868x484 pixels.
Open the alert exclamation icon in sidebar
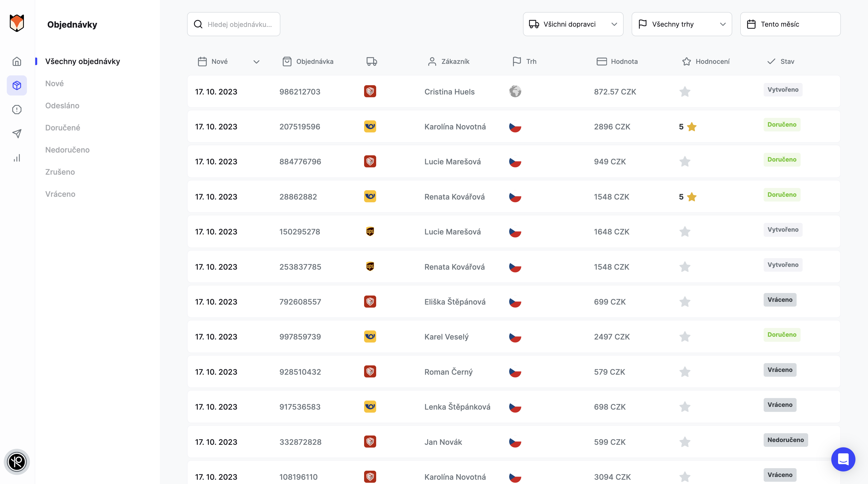pos(17,110)
